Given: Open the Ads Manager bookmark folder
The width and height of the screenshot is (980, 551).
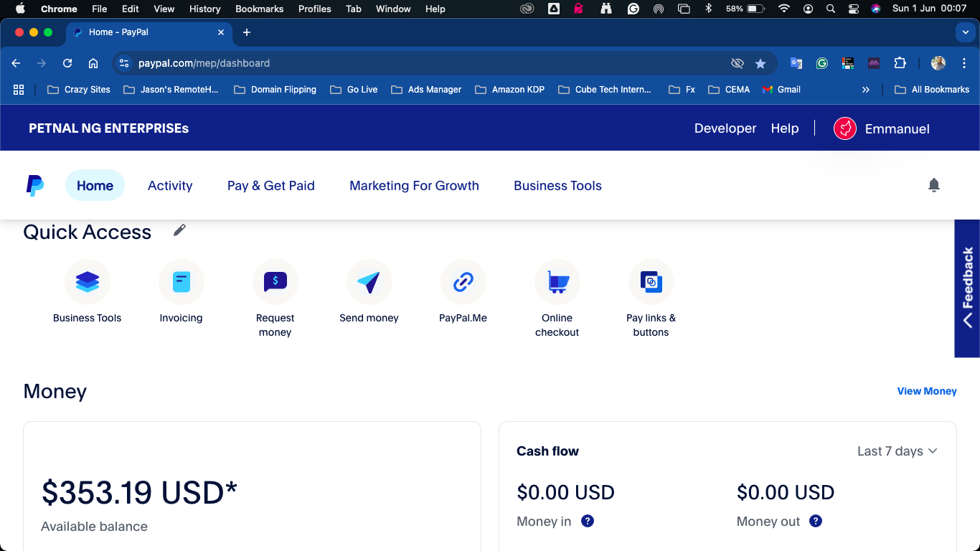Looking at the screenshot, I should tap(426, 90).
